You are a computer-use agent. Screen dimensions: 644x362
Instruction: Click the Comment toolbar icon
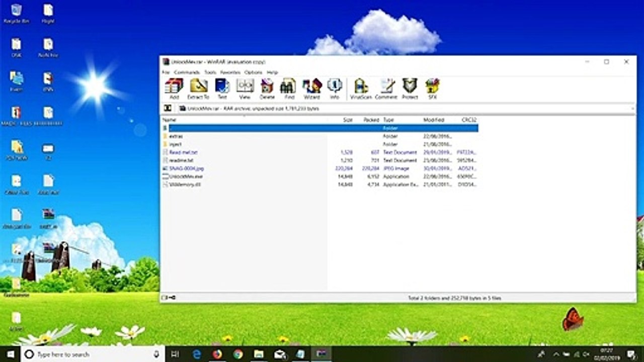coord(386,89)
